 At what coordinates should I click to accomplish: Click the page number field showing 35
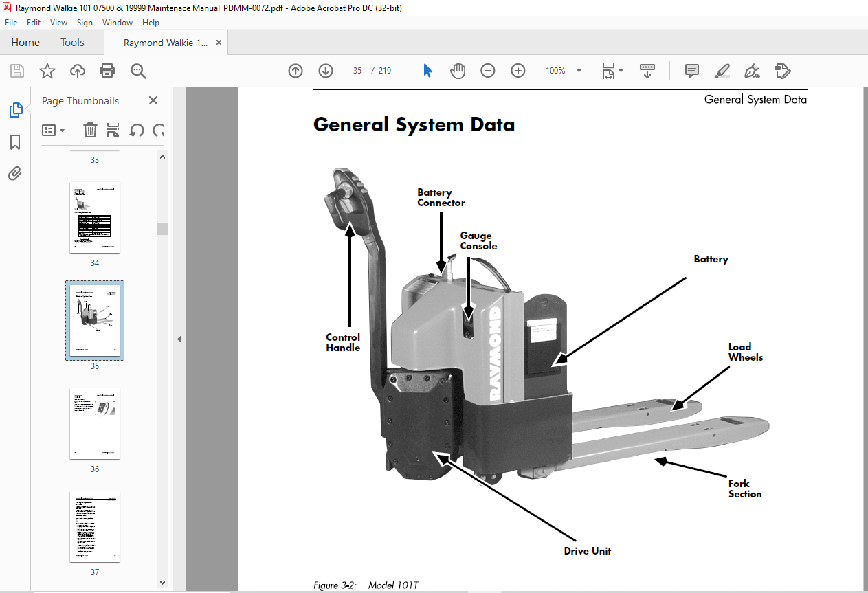[357, 71]
